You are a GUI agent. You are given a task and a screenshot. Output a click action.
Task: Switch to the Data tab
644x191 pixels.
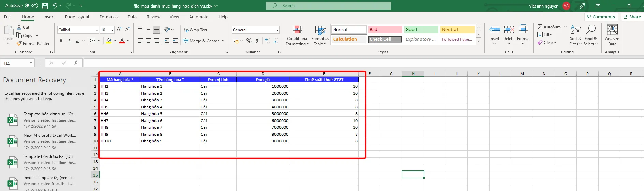(132, 17)
